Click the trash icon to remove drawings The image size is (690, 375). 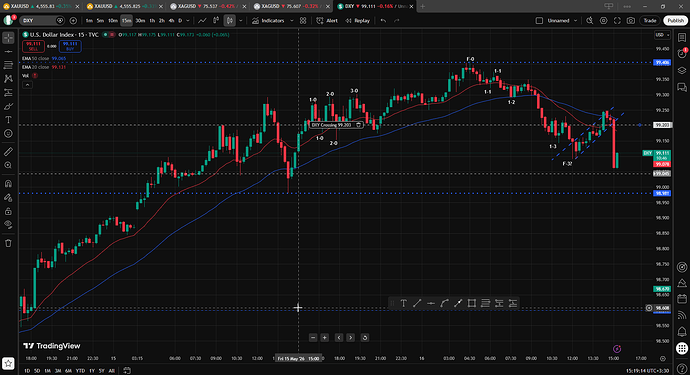coord(8,243)
